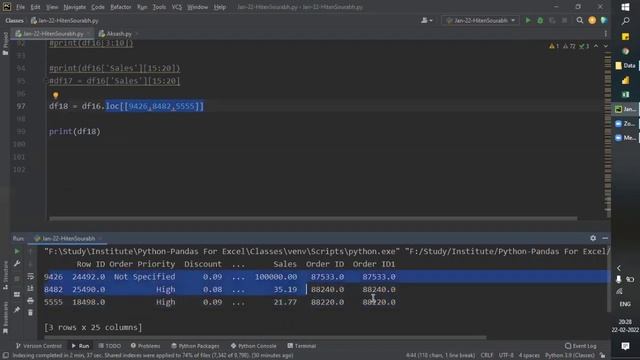Open the Structure sidebar tab
Image resolution: width=640 pixels, height=360 pixels.
tap(5, 276)
